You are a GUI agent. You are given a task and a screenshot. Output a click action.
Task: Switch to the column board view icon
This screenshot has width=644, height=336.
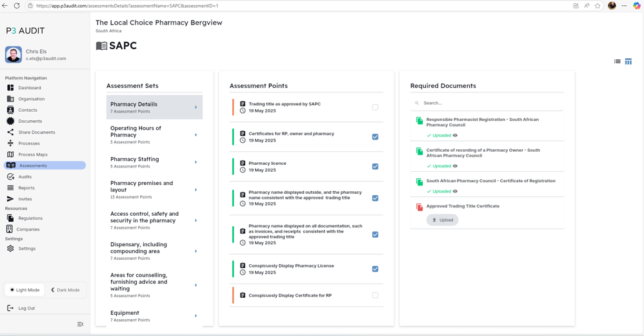[x=628, y=61]
